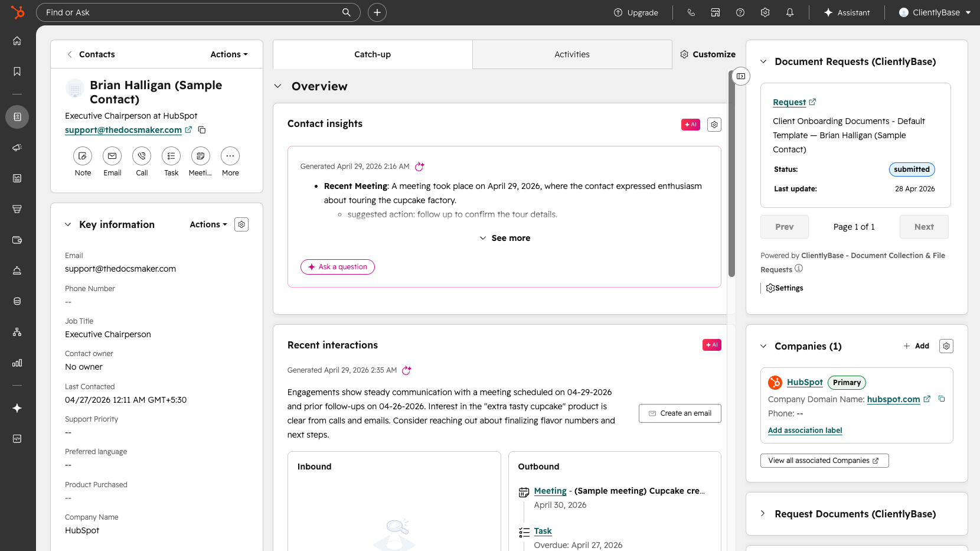This screenshot has width=980, height=551.
Task: Open Key information settings gear
Action: [x=241, y=224]
